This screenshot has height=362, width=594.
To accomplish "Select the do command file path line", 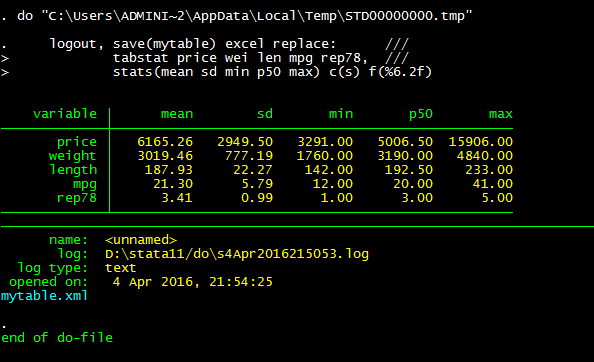I will point(237,16).
